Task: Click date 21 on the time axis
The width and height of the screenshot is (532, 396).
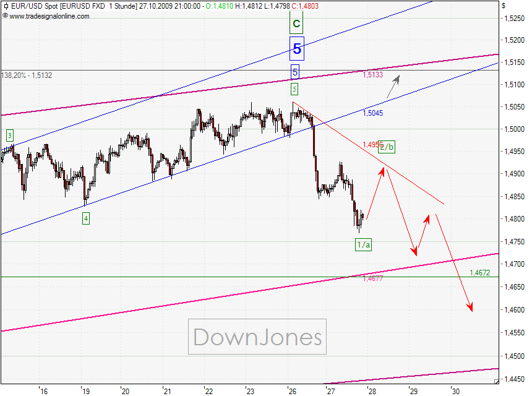Action: (167, 391)
